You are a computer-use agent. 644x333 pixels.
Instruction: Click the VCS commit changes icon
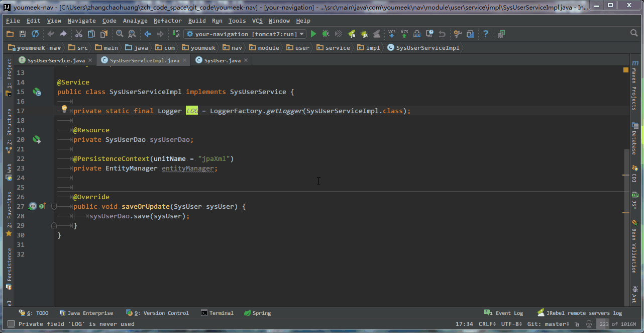tap(404, 34)
